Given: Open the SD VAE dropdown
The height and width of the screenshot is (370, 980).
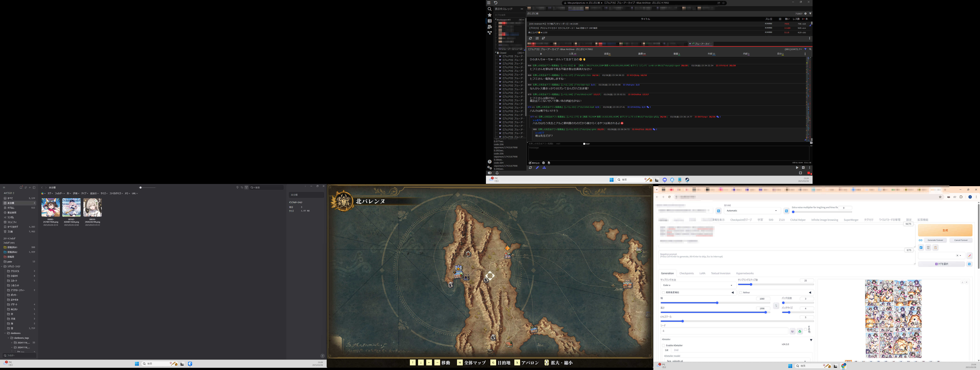Looking at the screenshot, I should (x=752, y=211).
